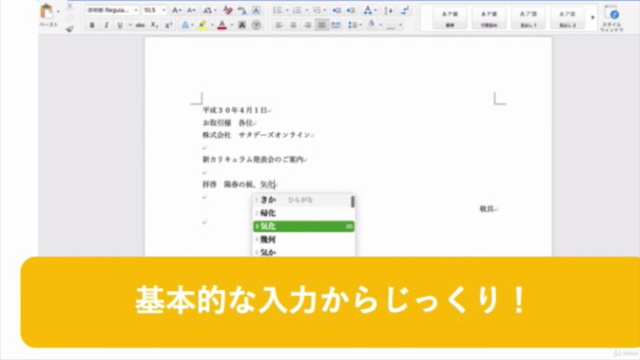Toggle Bold formatting

(92, 25)
